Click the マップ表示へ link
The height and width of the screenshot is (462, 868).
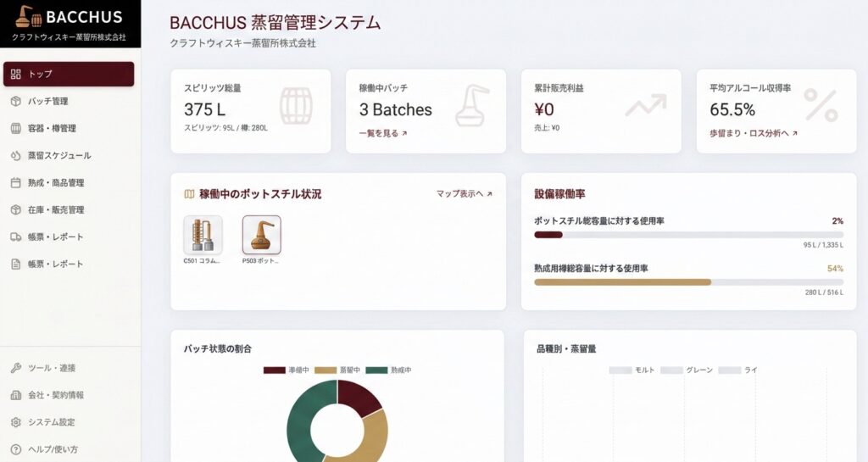tap(464, 194)
